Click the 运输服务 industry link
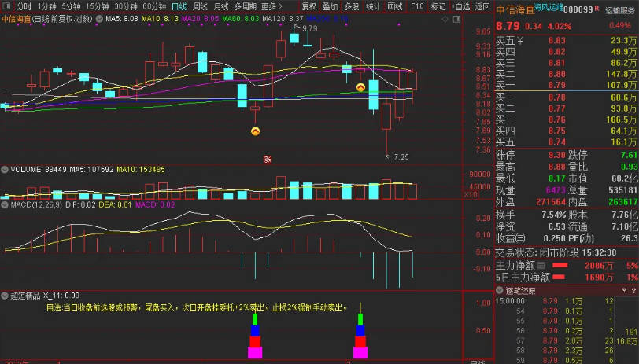 tap(620, 10)
